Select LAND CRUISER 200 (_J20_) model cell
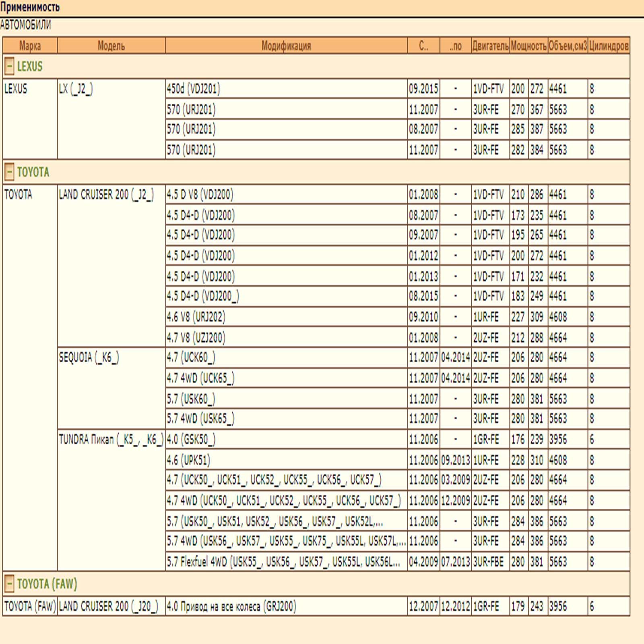Viewport: 644px width, 644px height. click(111, 606)
